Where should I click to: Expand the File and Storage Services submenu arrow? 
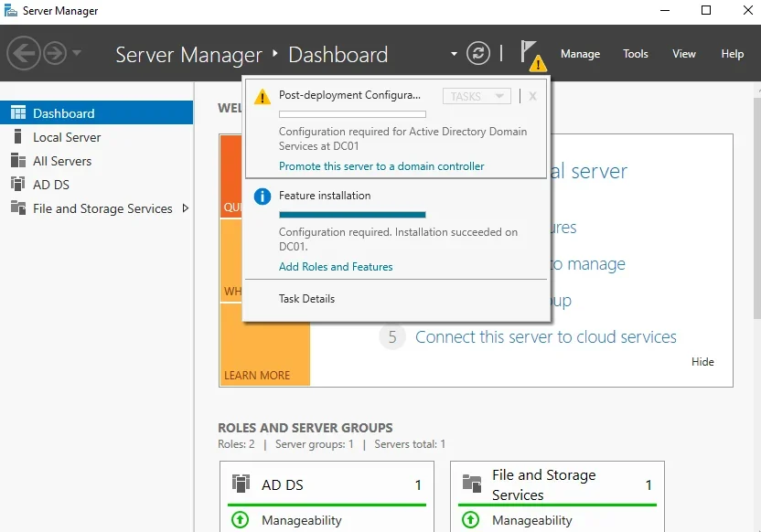click(186, 208)
